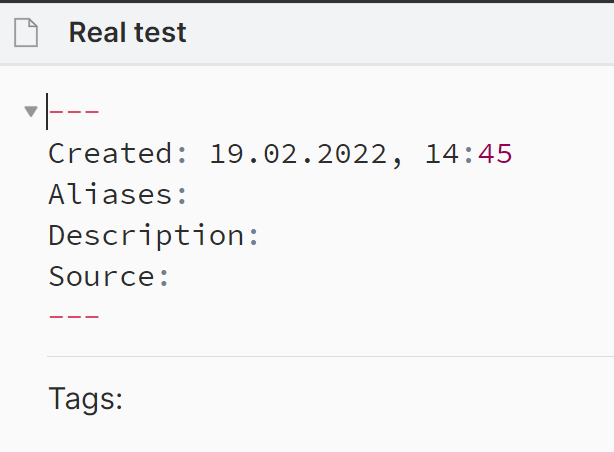
Task: Place cursor right after "Source:"
Action: click(174, 276)
